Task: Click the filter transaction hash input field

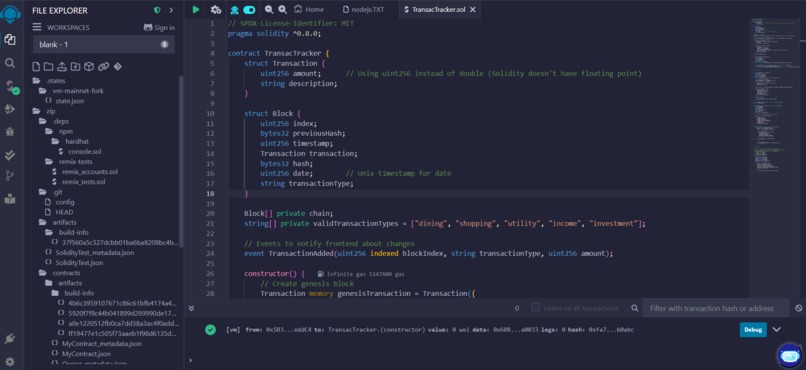Action: (716, 308)
